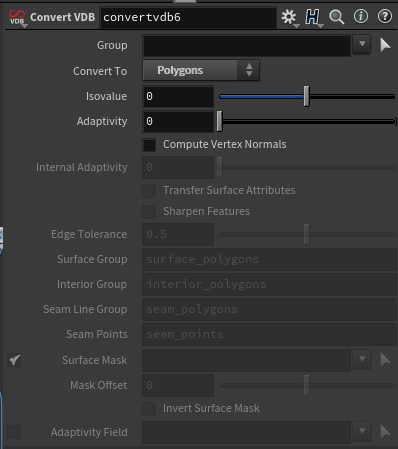The height and width of the screenshot is (449, 398).
Task: Click the Adaptivity Field selection arrow icon
Action: tap(385, 432)
